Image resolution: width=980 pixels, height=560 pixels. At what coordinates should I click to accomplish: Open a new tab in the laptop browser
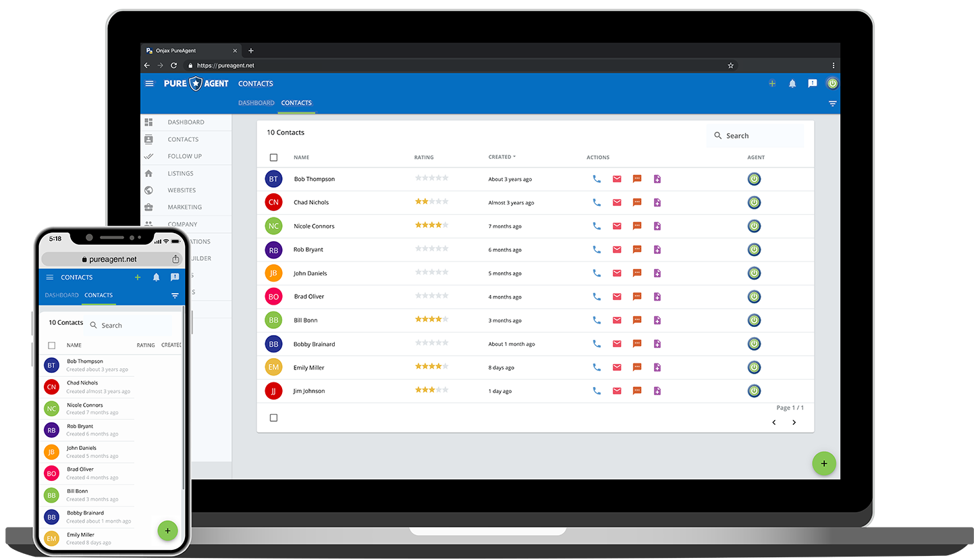[251, 51]
